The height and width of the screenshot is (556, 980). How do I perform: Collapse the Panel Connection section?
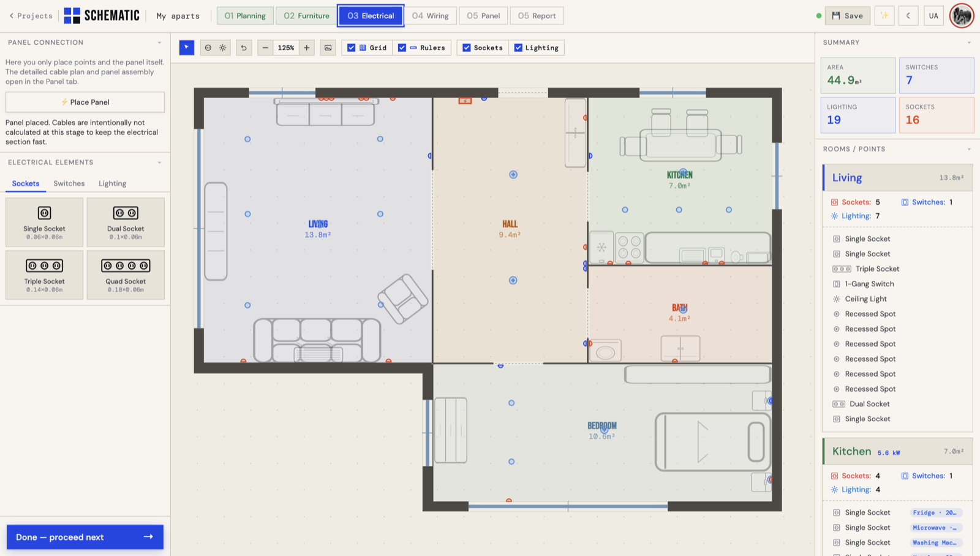(x=160, y=43)
